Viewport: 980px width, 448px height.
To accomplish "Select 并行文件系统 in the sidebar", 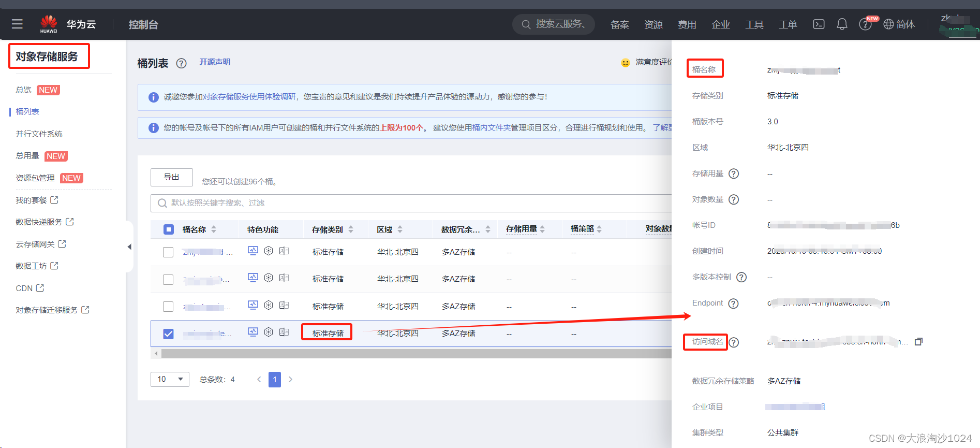I will [x=39, y=134].
